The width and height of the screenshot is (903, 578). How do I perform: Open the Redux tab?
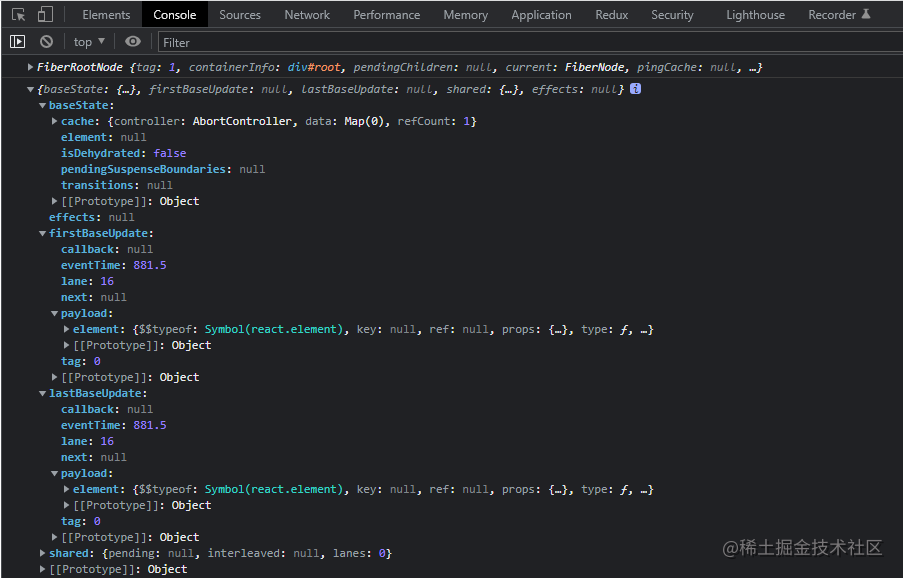pyautogui.click(x=612, y=15)
